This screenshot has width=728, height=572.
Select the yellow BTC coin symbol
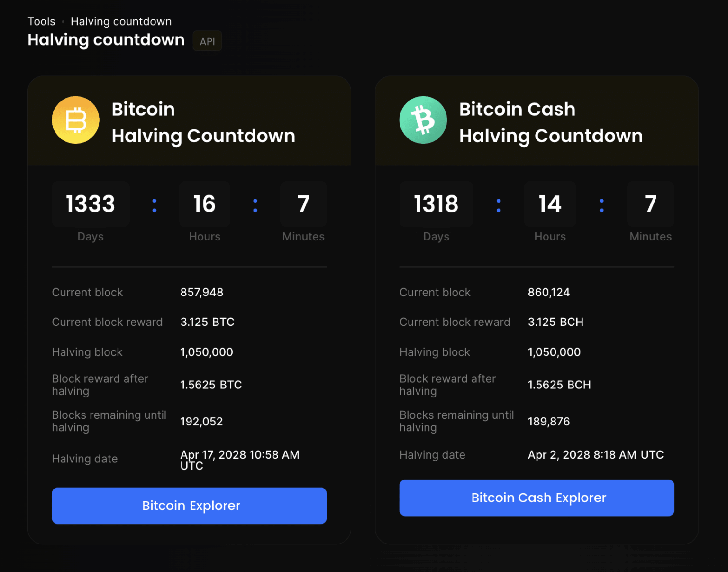click(x=75, y=120)
